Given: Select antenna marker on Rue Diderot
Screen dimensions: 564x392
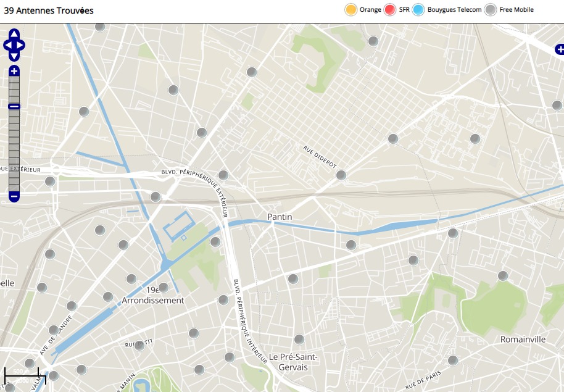Looking at the screenshot, I should click(x=341, y=175).
